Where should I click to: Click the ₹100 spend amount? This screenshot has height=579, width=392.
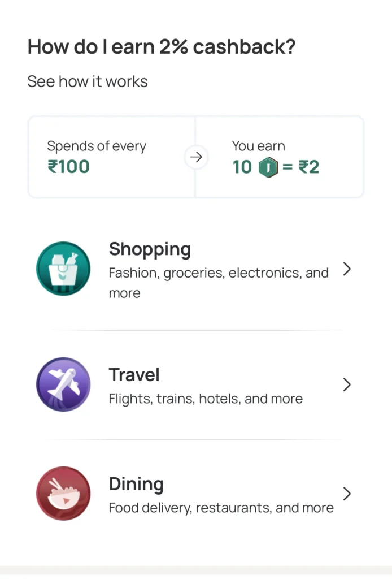(x=68, y=167)
